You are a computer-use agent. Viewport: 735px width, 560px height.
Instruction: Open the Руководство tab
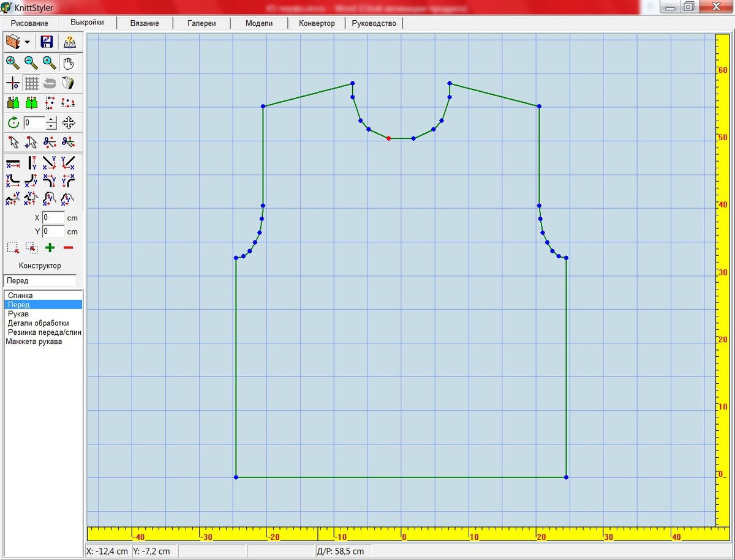click(x=374, y=23)
